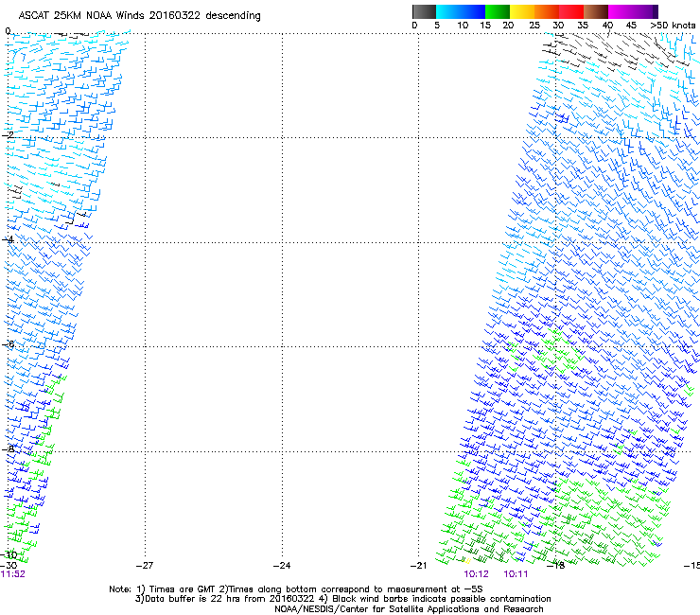Click the '25' legend scale label
700x615 pixels.
534,26
